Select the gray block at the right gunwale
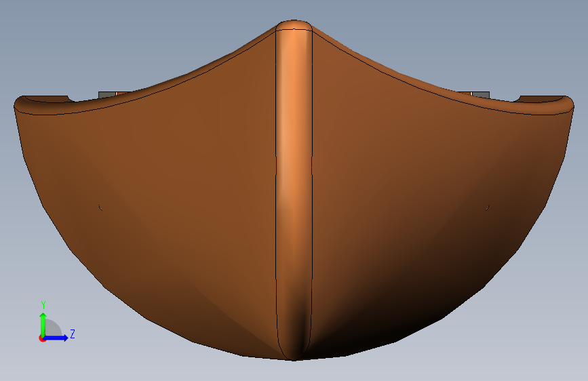This screenshot has height=381, width=588. click(481, 95)
